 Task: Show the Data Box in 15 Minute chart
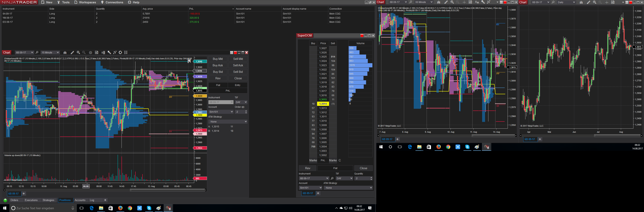point(96,53)
